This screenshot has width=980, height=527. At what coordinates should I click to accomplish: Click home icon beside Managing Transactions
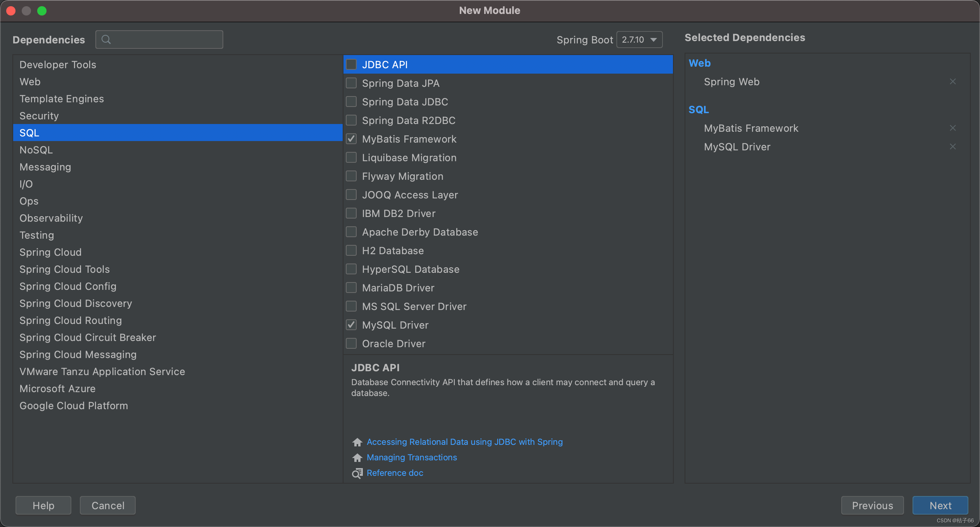(357, 458)
